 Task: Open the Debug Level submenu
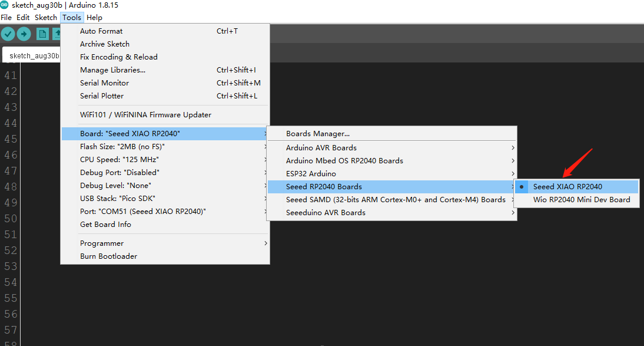pyautogui.click(x=165, y=186)
